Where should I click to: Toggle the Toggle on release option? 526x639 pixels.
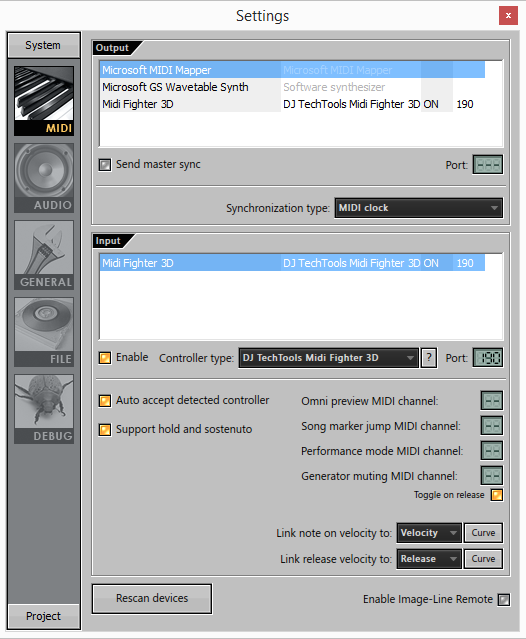point(497,495)
